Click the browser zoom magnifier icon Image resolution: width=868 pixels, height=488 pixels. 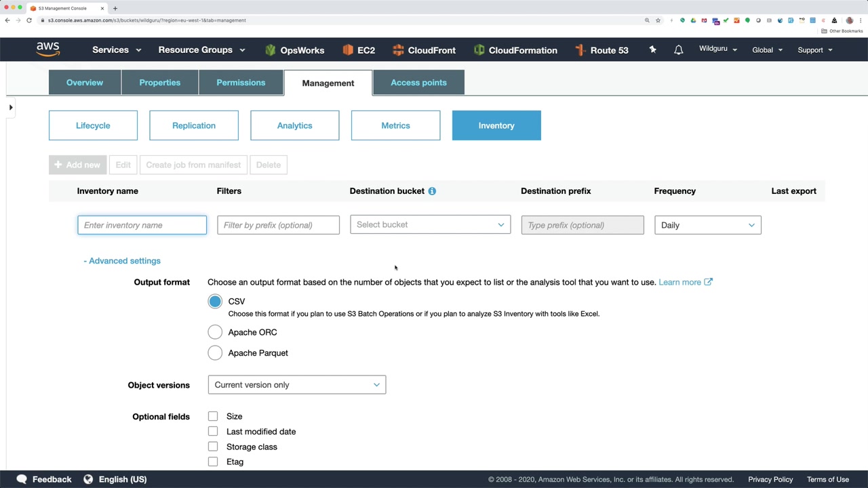tap(647, 20)
